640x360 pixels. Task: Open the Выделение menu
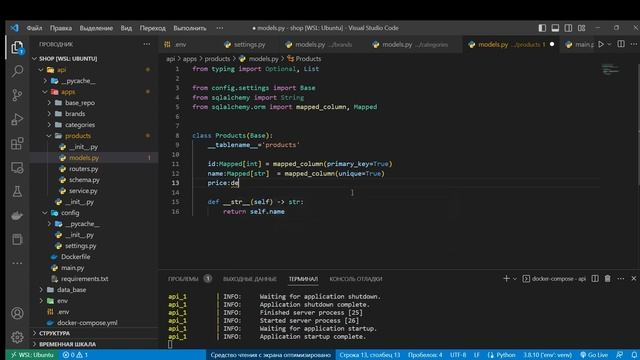[x=96, y=28]
